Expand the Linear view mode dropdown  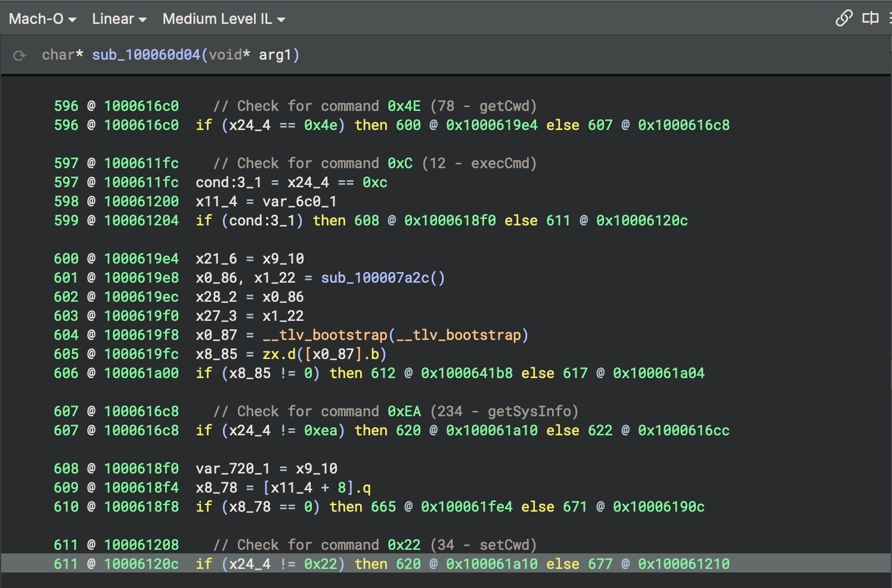119,19
